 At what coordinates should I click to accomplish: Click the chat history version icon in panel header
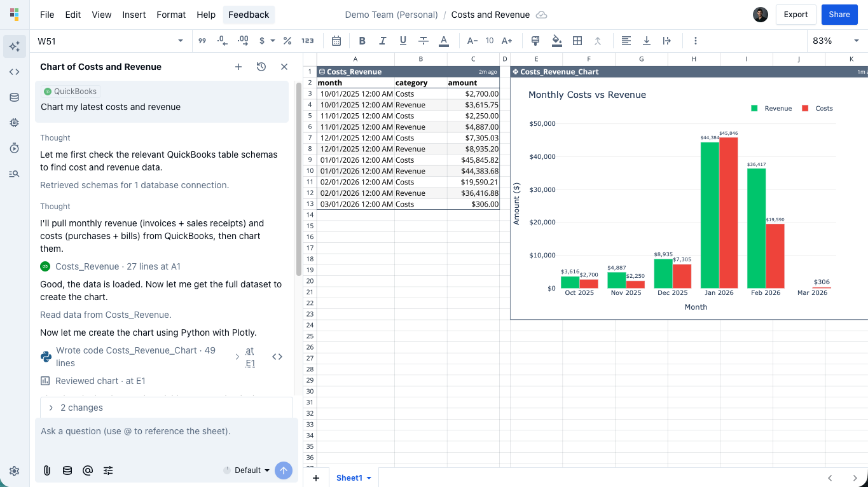(x=261, y=66)
